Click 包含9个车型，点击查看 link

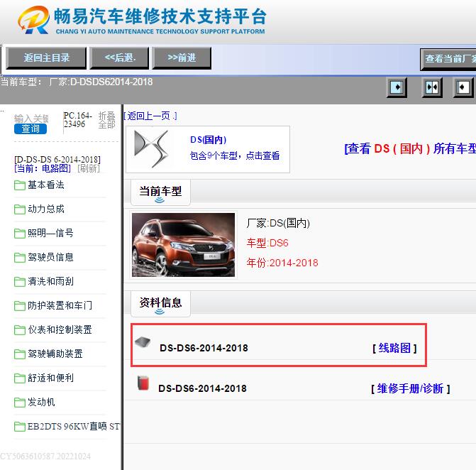[235, 155]
